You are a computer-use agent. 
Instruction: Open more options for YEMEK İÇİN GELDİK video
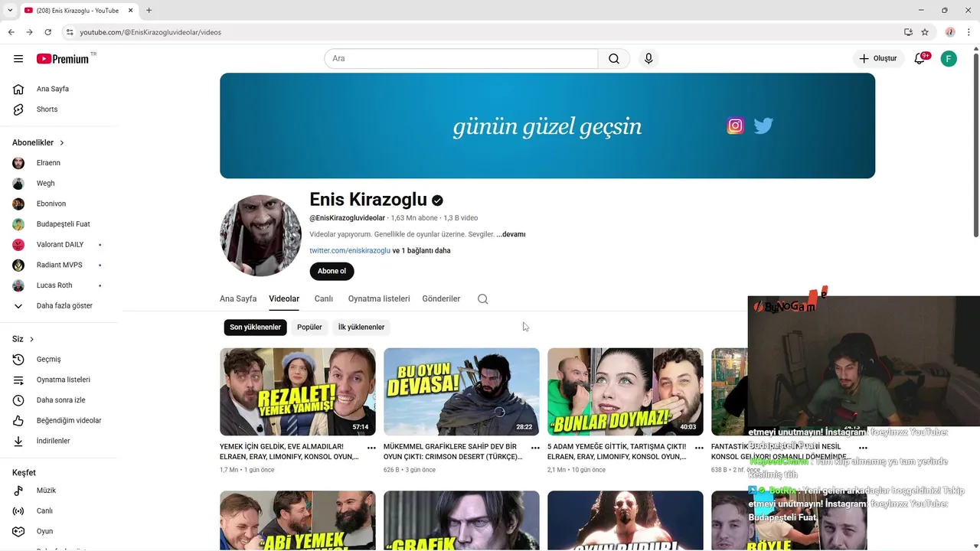coord(371,448)
